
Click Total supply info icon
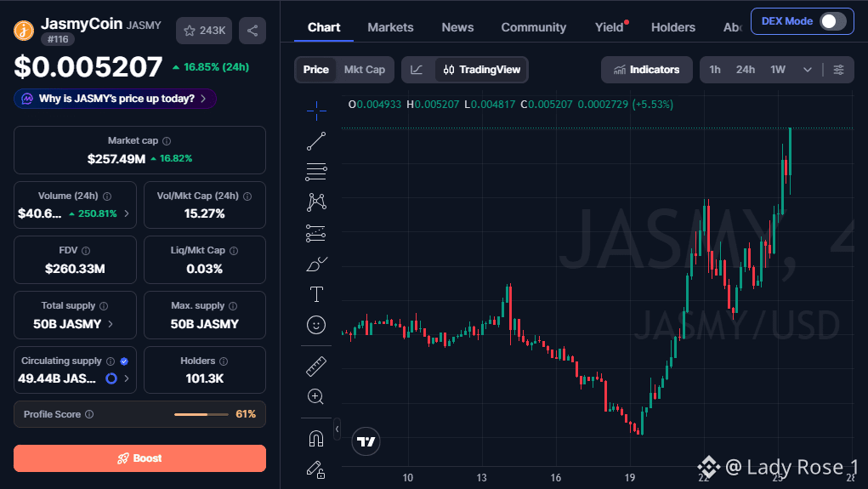click(104, 305)
